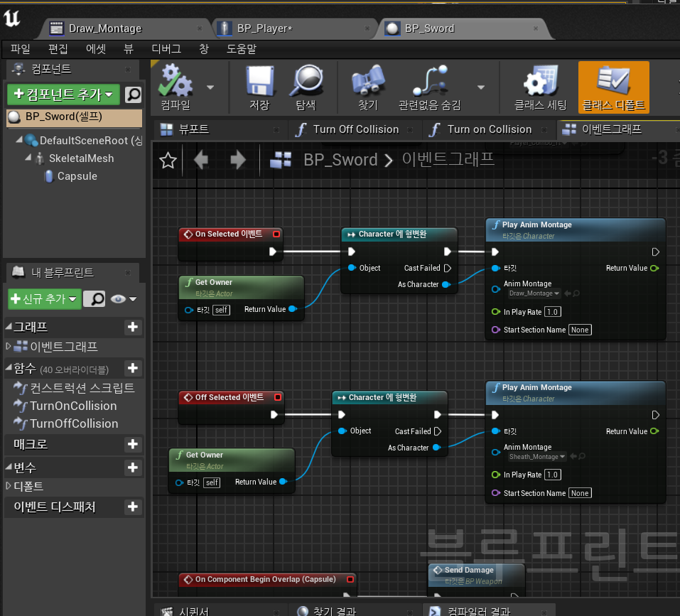Open the 뷰포트 tab
This screenshot has height=616, width=680.
coord(194,129)
